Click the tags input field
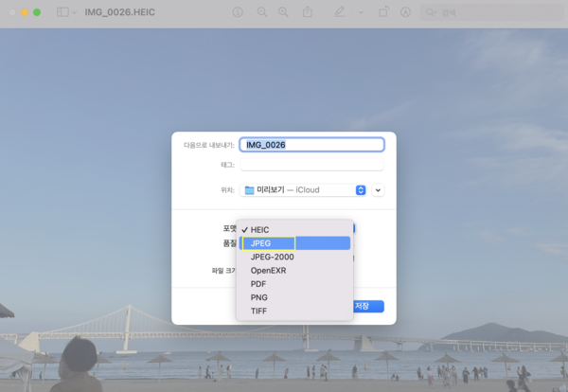Viewport: 568px width, 392px height. (311, 165)
